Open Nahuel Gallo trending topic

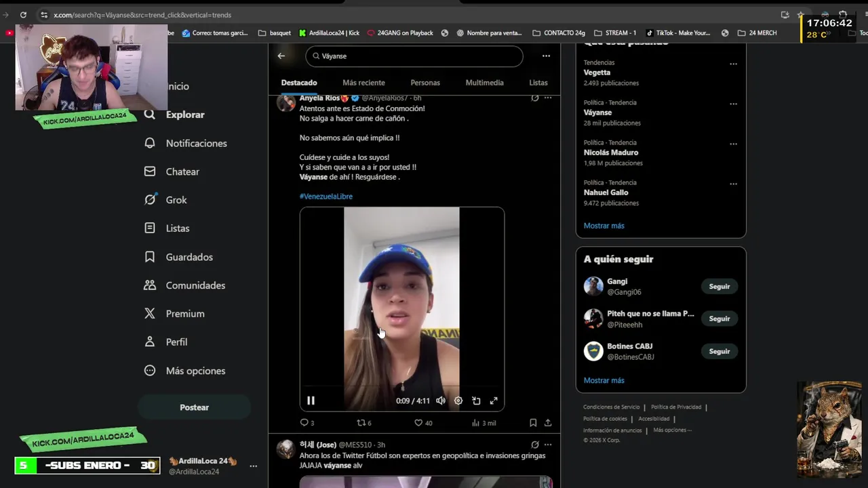(606, 192)
